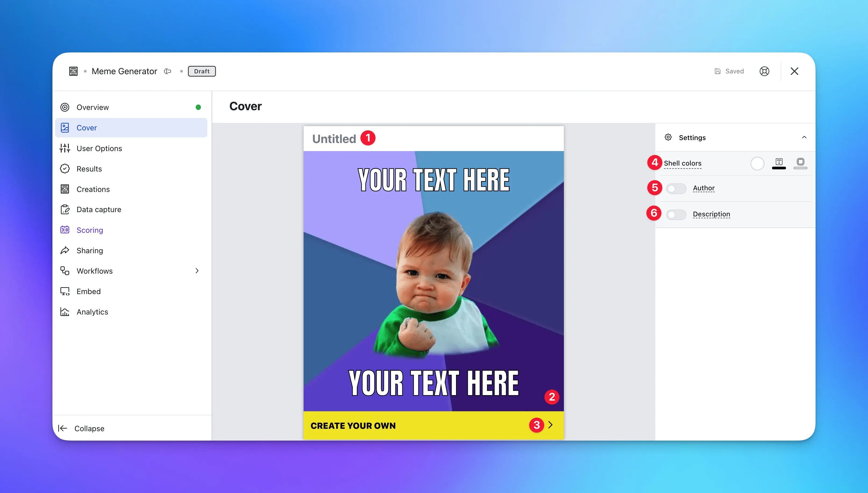Open the Analytics section
The height and width of the screenshot is (493, 868).
pos(131,312)
